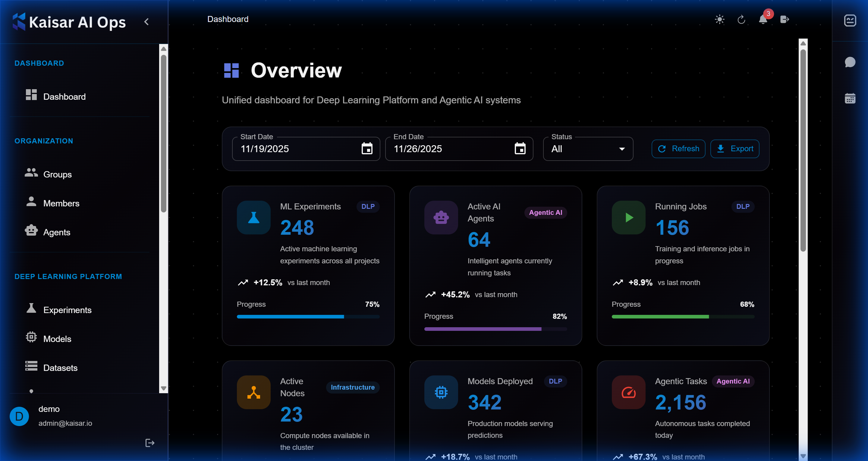Image resolution: width=868 pixels, height=461 pixels.
Task: Click the Export button
Action: coord(734,149)
